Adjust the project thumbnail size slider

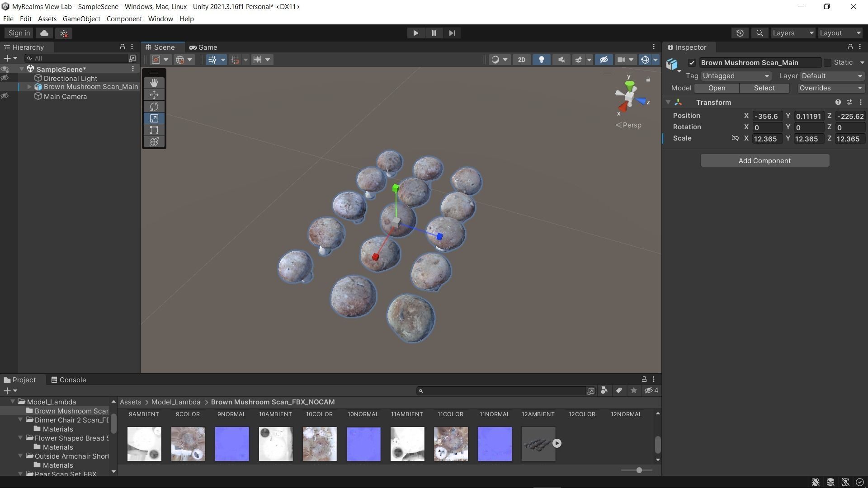coord(639,470)
